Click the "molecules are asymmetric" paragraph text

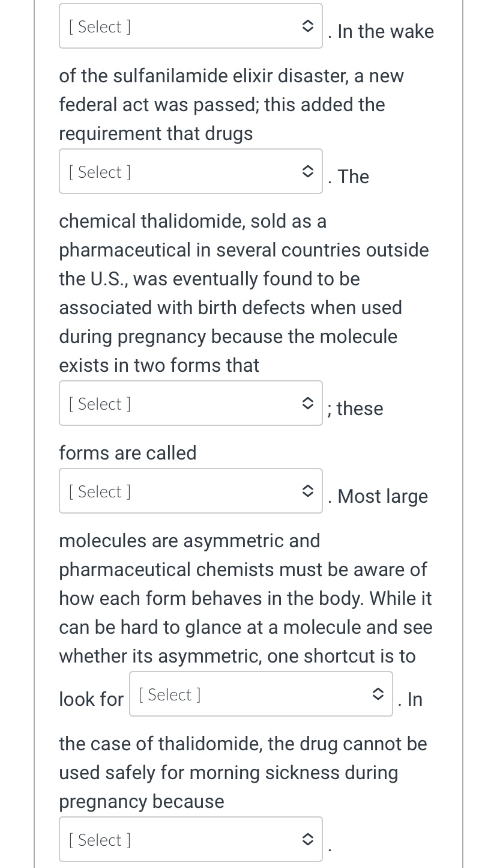pyautogui.click(x=189, y=541)
